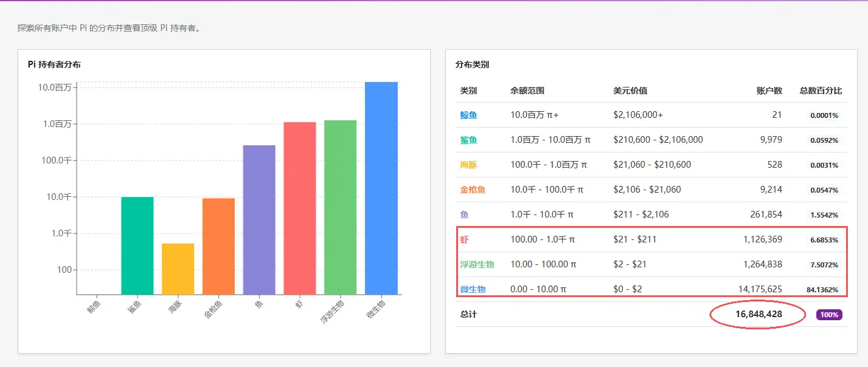Click the 美元价值 column header
Image resolution: width=868 pixels, height=367 pixels.
[630, 91]
